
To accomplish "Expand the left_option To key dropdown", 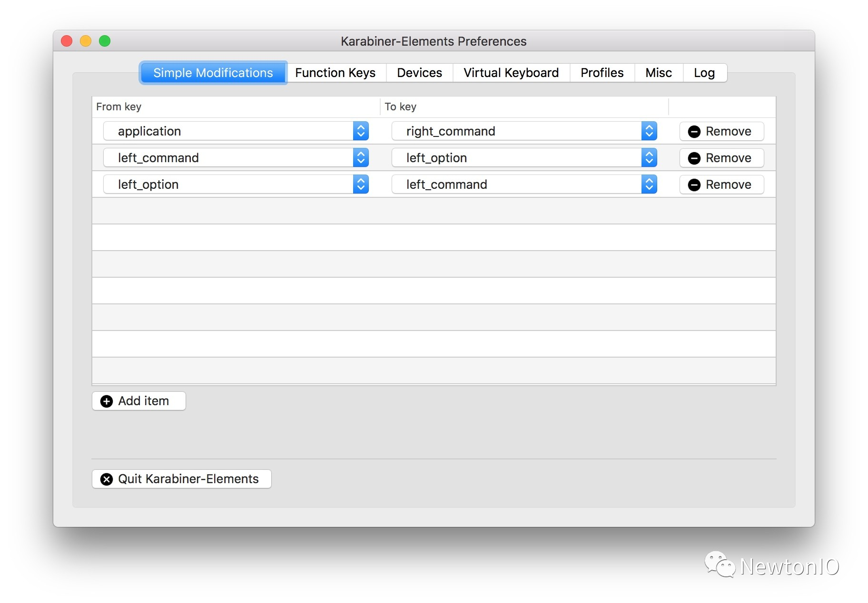I will tap(524, 157).
